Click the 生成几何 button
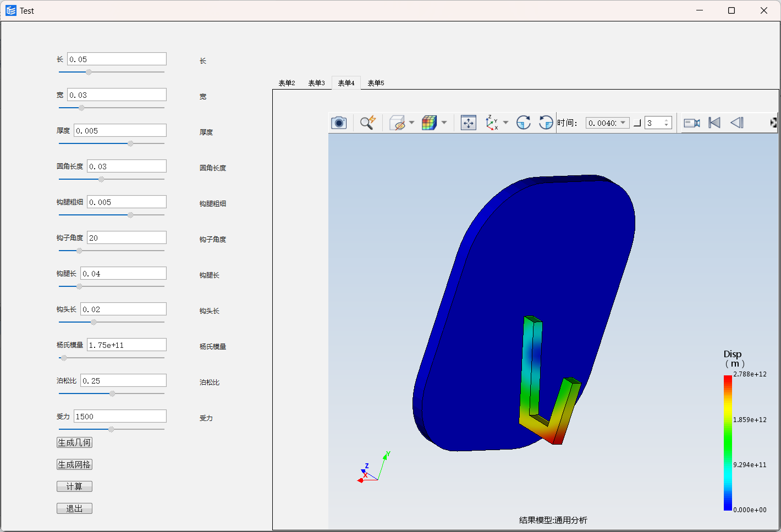The height and width of the screenshot is (532, 781). tap(74, 442)
